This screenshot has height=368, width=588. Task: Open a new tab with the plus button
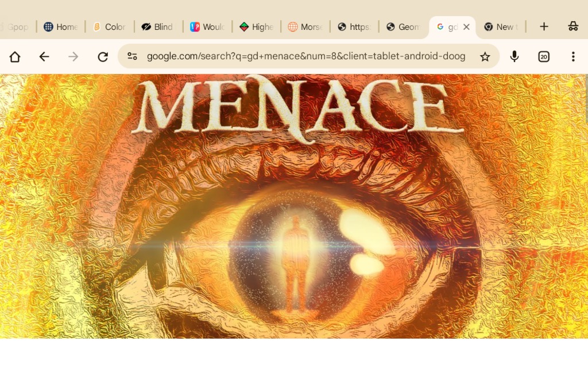click(x=543, y=26)
